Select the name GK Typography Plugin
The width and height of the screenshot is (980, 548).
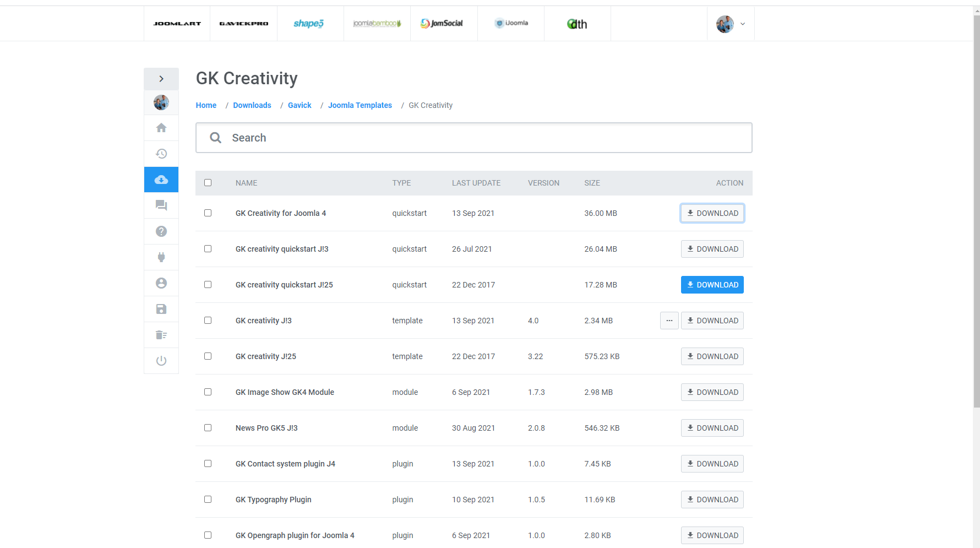[x=273, y=500]
